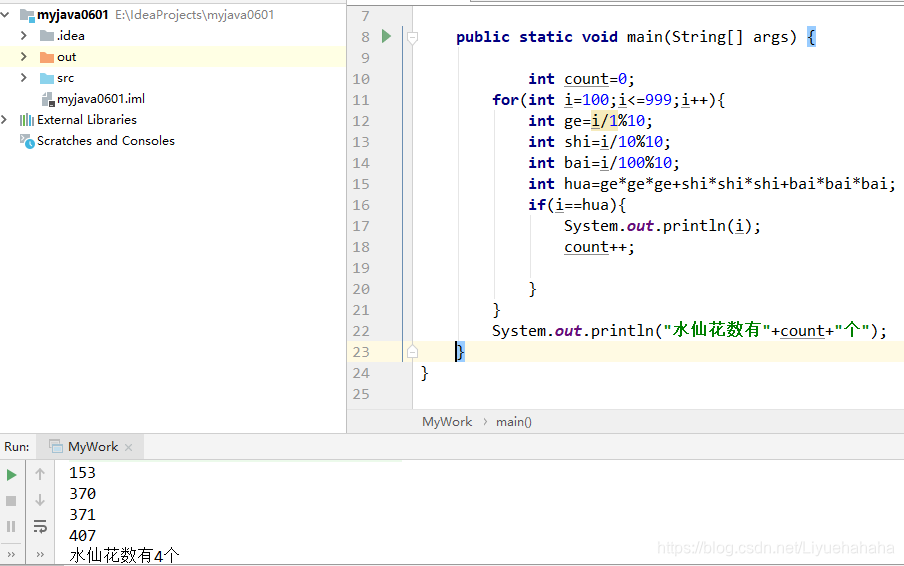This screenshot has width=904, height=566.
Task: Show more secondary Run toolbar actions
Action: [40, 554]
